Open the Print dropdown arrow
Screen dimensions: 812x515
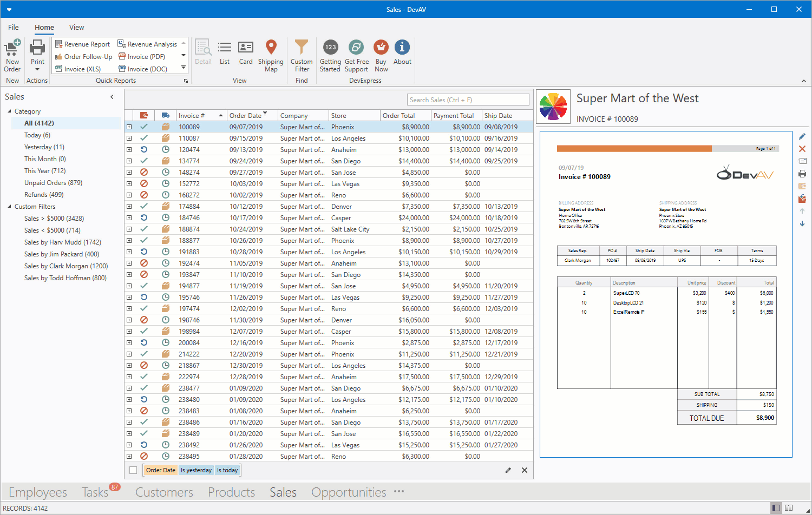coord(37,69)
